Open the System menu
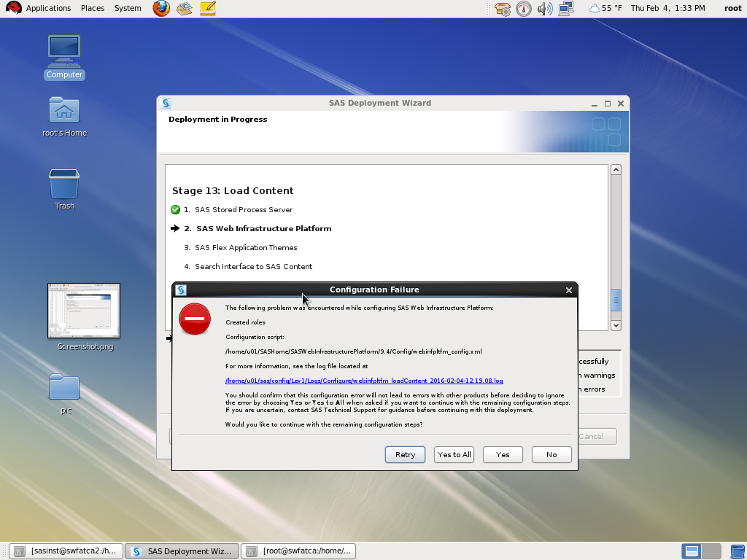 [127, 8]
